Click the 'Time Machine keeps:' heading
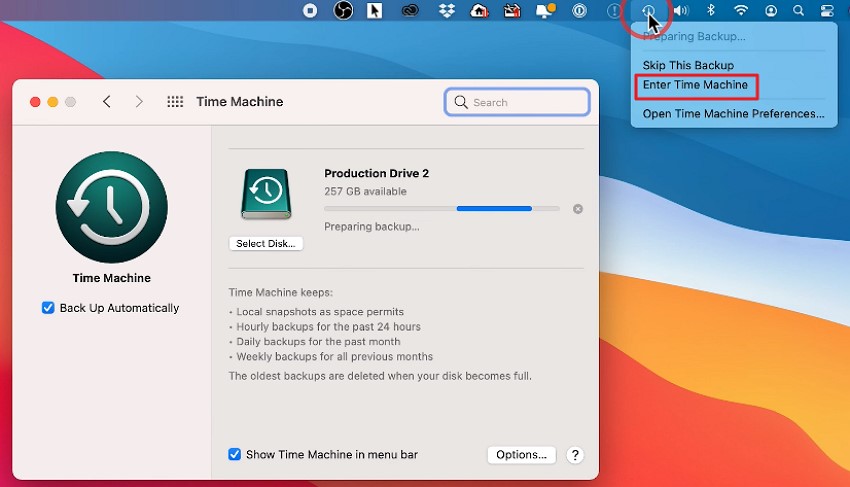 tap(281, 292)
